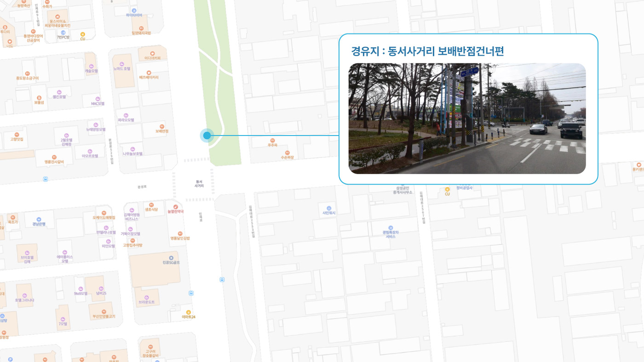This screenshot has height=362, width=644.
Task: Click the 늘열린약국 pharmacy icon
Action: coord(175,207)
